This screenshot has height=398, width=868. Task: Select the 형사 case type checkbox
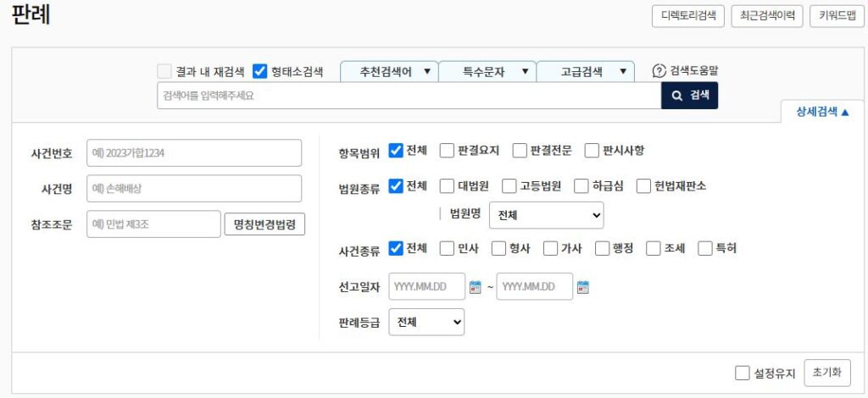click(498, 248)
